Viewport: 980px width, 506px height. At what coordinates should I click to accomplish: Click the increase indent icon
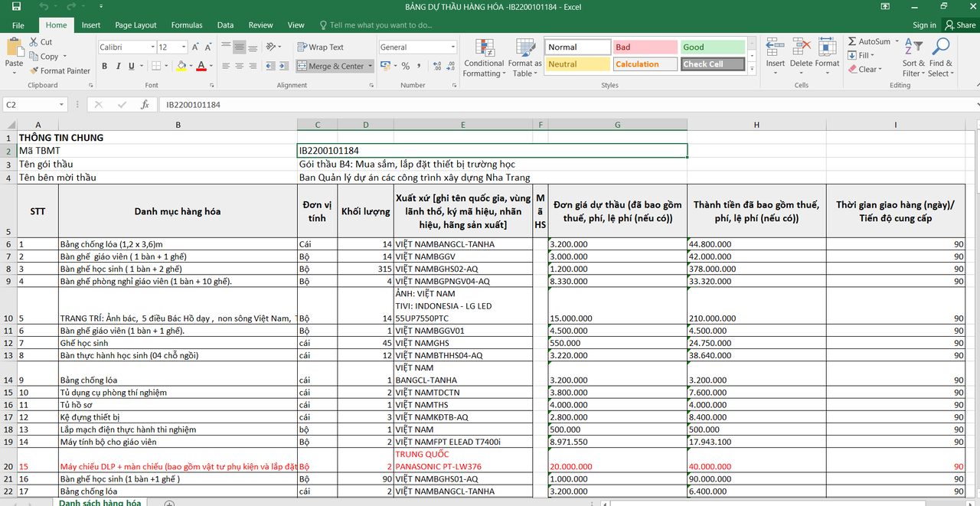click(x=283, y=67)
